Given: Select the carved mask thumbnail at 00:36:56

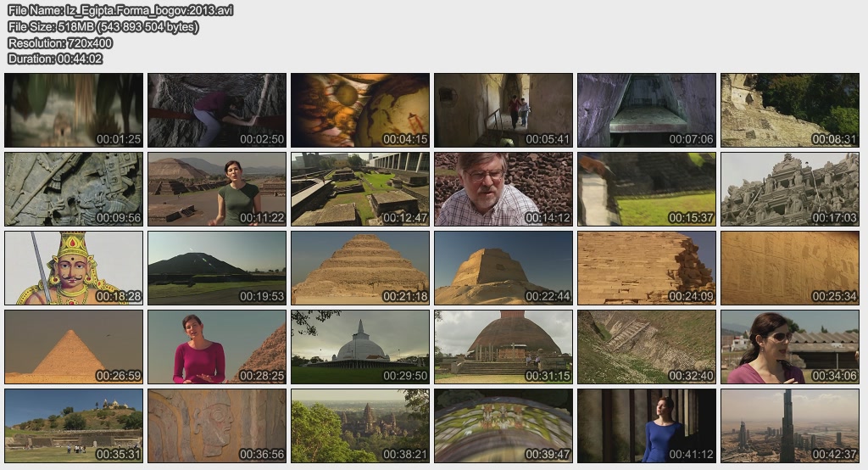Looking at the screenshot, I should 217,426.
